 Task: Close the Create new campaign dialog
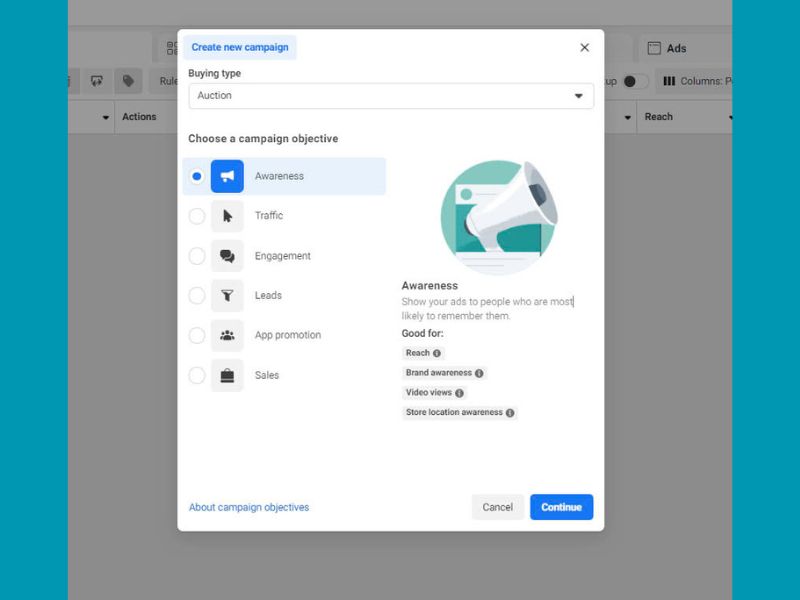click(585, 47)
